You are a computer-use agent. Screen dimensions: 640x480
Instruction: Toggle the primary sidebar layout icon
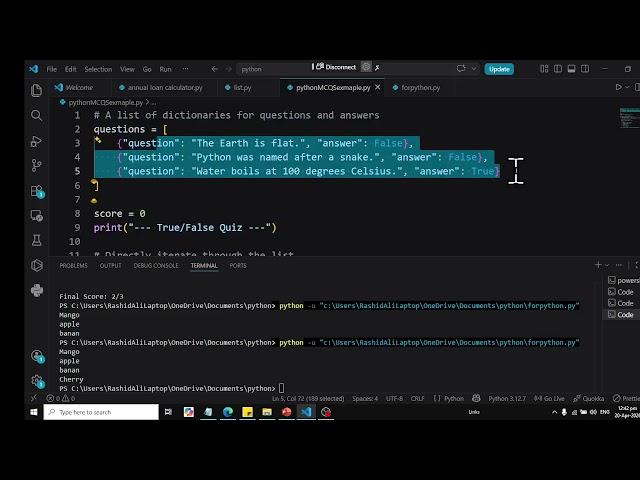coord(558,69)
